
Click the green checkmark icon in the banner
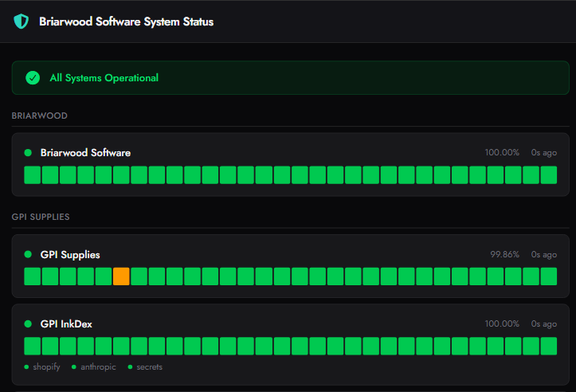pyautogui.click(x=33, y=78)
